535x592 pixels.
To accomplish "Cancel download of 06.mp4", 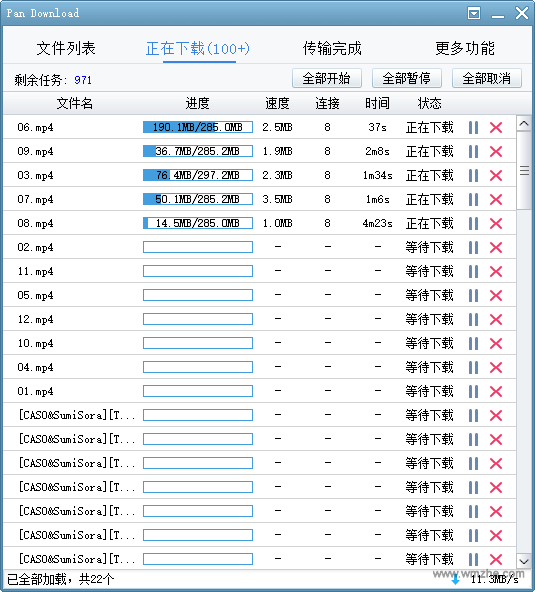I will pyautogui.click(x=496, y=128).
